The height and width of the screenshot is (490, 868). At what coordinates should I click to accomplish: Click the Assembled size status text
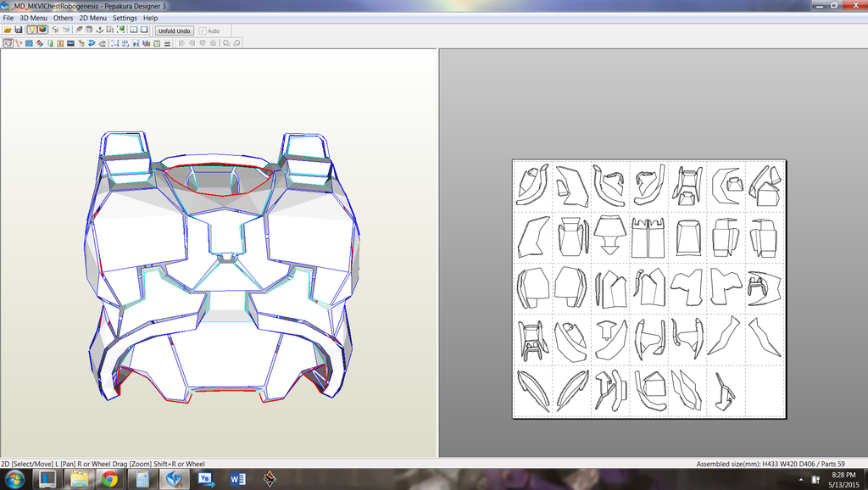click(x=770, y=464)
